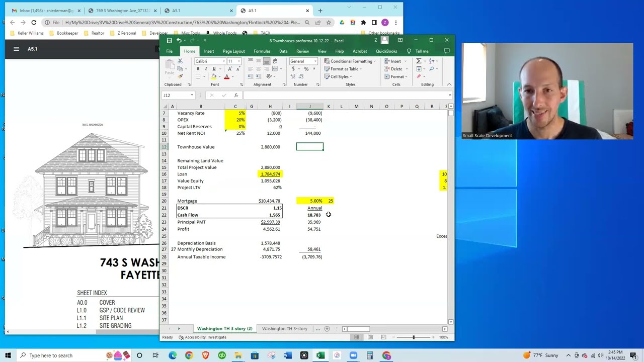Click AutoSum sigma icon
The width and height of the screenshot is (644, 362).
tap(419, 61)
